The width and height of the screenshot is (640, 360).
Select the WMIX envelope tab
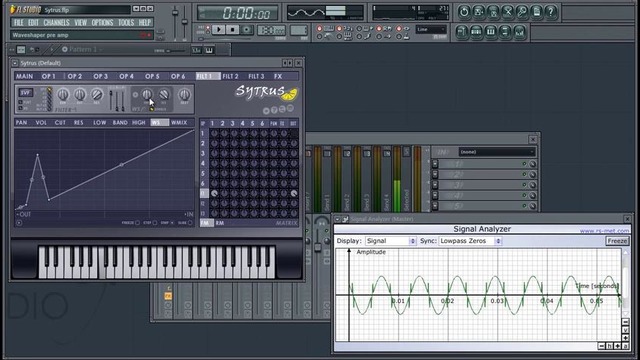179,122
